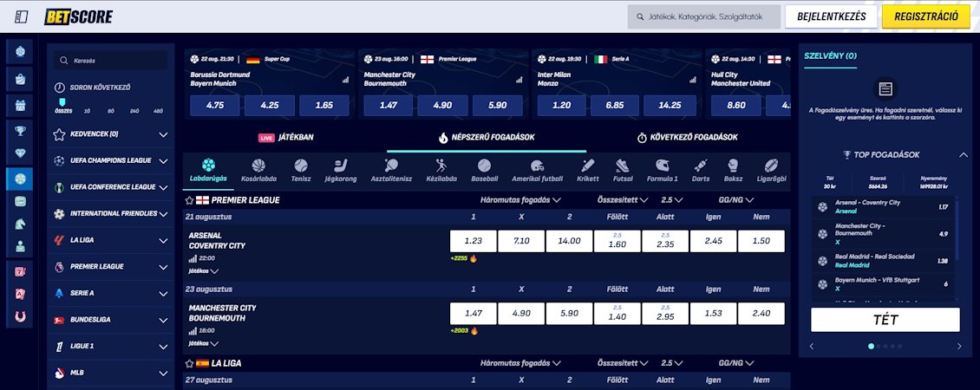Set time filter slider to 10
980x390 pixels.
pos(87,111)
